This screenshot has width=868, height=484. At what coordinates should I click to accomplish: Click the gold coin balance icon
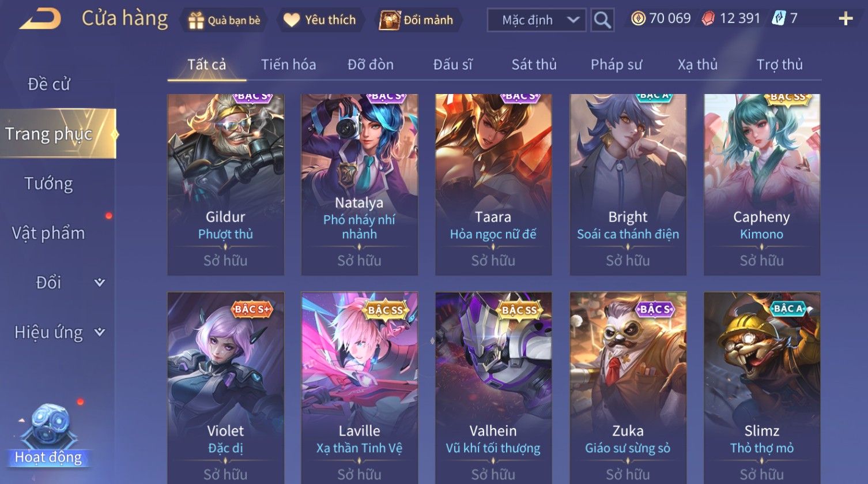click(x=638, y=18)
